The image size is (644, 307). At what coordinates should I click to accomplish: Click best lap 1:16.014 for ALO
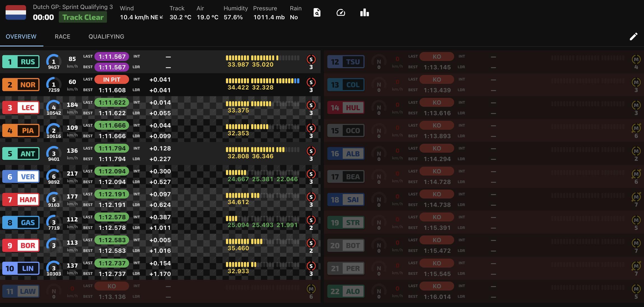coord(437,297)
